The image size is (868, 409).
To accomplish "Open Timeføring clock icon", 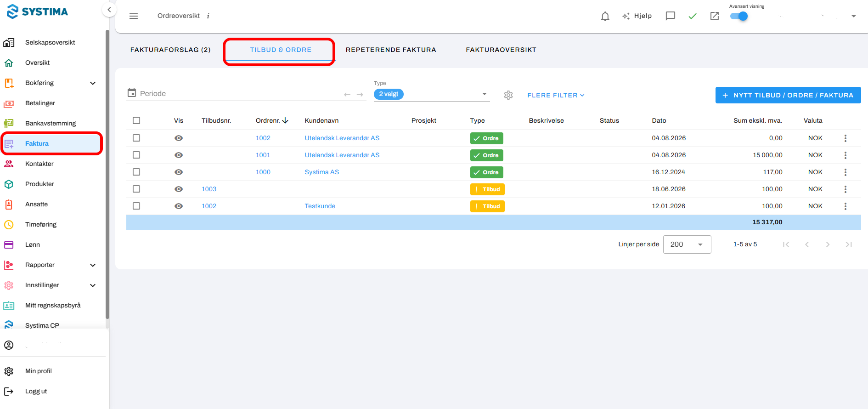I will 9,224.
